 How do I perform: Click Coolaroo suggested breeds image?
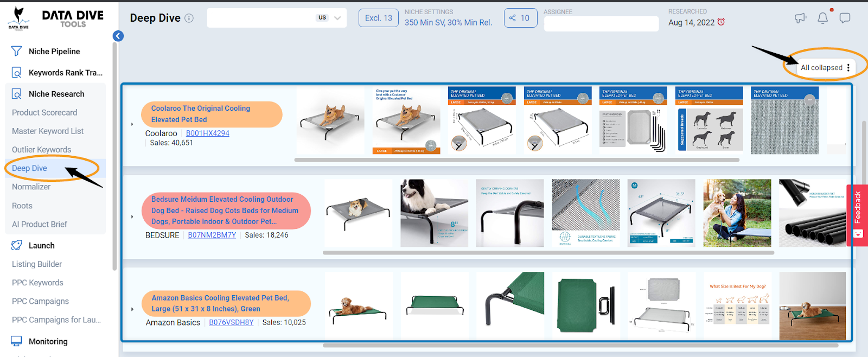click(709, 120)
